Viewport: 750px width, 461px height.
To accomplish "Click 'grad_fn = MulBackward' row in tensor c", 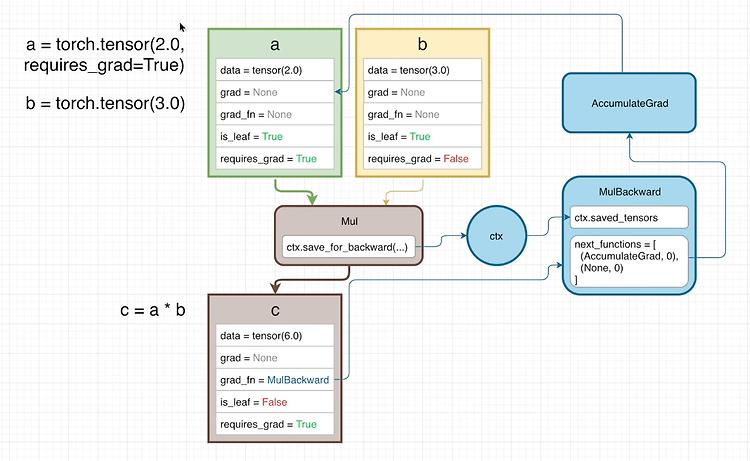I will [275, 379].
